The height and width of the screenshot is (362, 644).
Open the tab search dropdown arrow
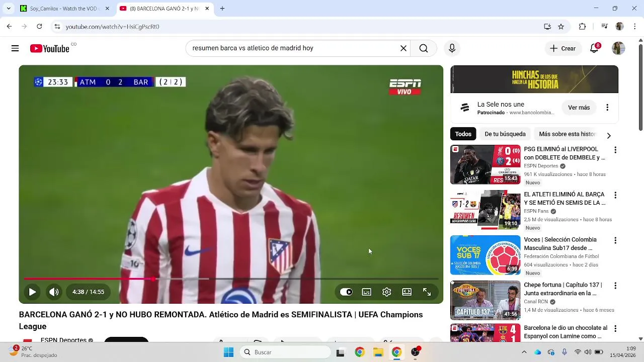tap(9, 9)
